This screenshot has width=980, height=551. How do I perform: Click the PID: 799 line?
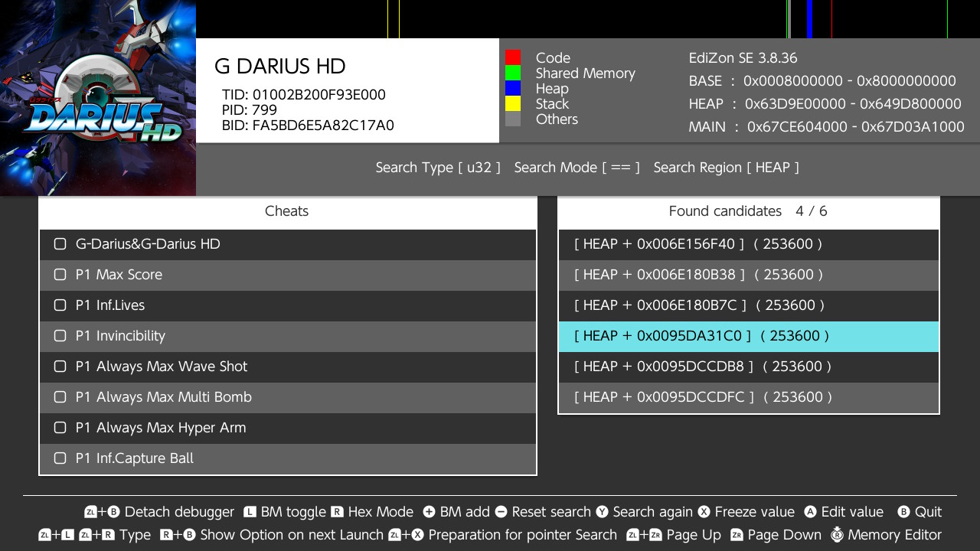(250, 110)
